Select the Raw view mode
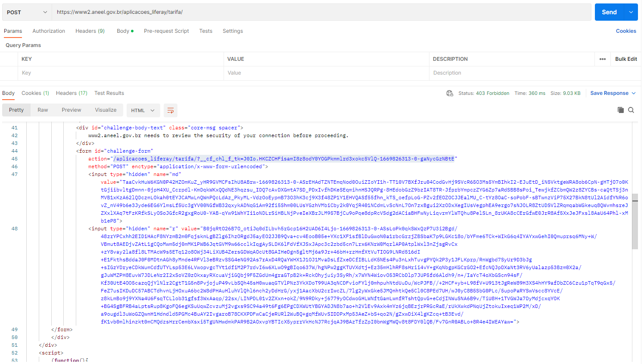 click(43, 110)
